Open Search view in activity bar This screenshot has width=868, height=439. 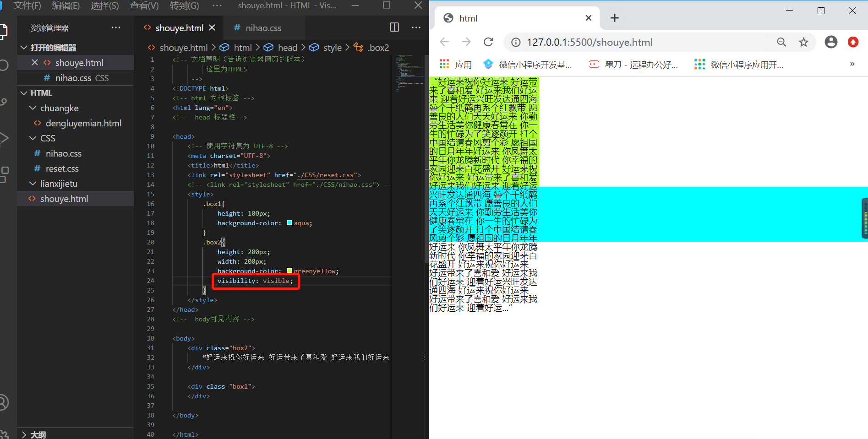(4, 65)
